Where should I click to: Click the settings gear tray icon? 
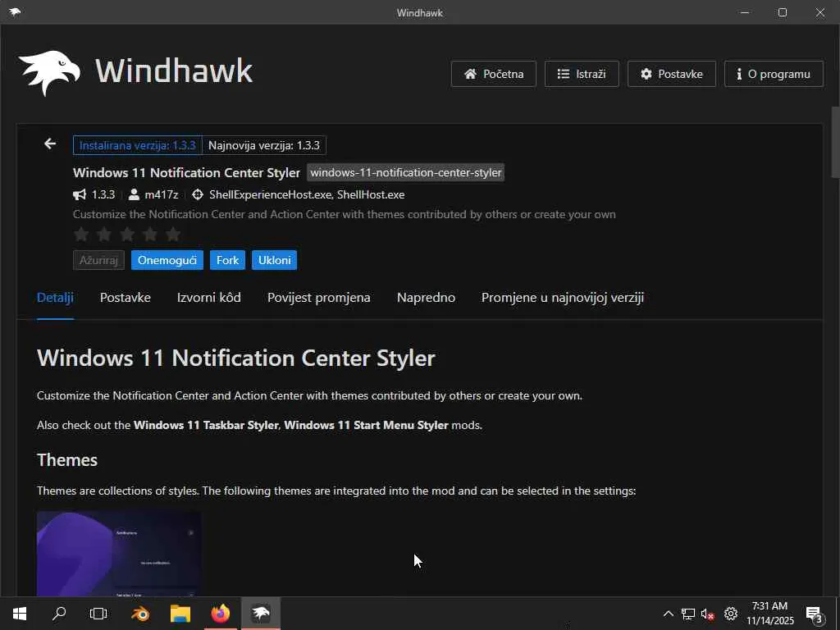731,614
